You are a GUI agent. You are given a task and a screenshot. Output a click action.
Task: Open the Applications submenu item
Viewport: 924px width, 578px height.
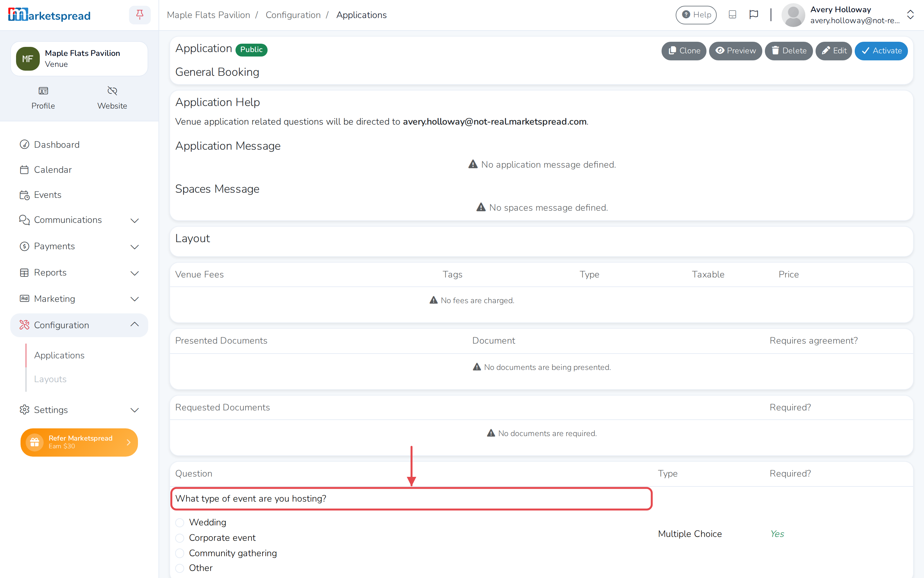tap(59, 355)
